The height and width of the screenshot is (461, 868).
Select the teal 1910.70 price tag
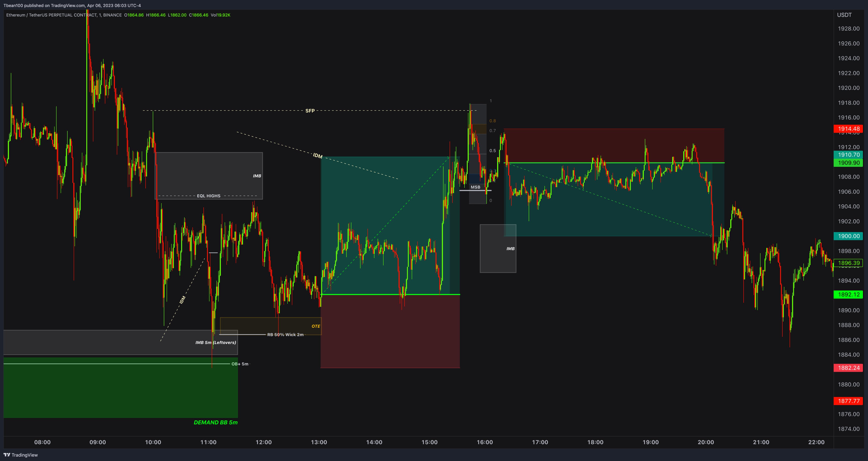[x=848, y=155]
